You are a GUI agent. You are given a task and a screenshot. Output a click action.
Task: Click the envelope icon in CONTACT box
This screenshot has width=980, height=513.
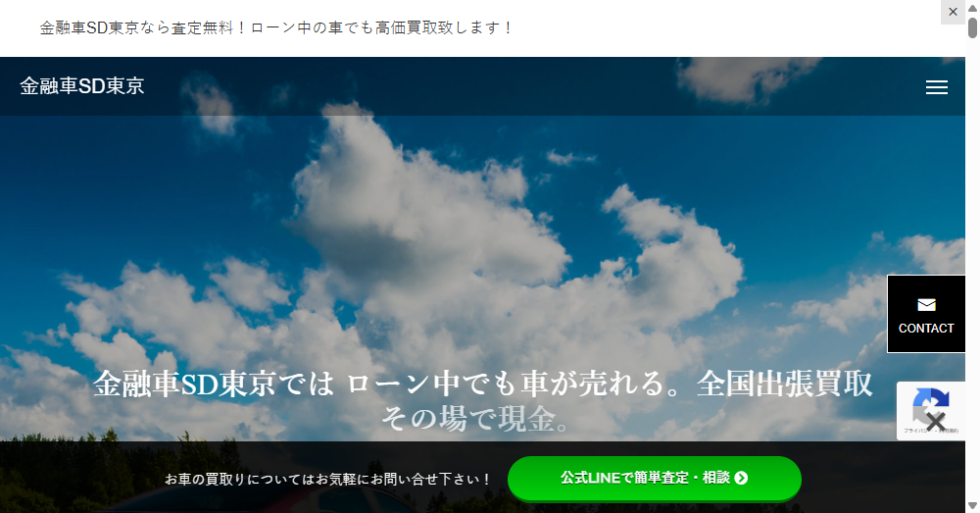tap(926, 305)
